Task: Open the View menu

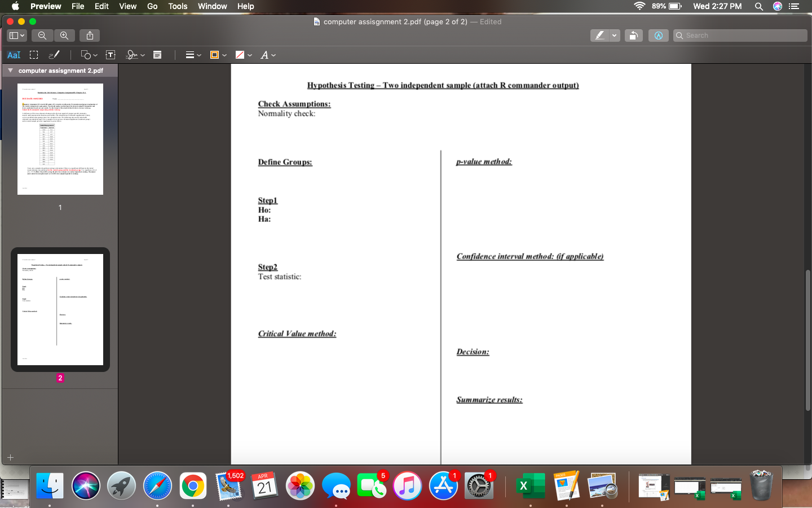Action: pyautogui.click(x=127, y=6)
